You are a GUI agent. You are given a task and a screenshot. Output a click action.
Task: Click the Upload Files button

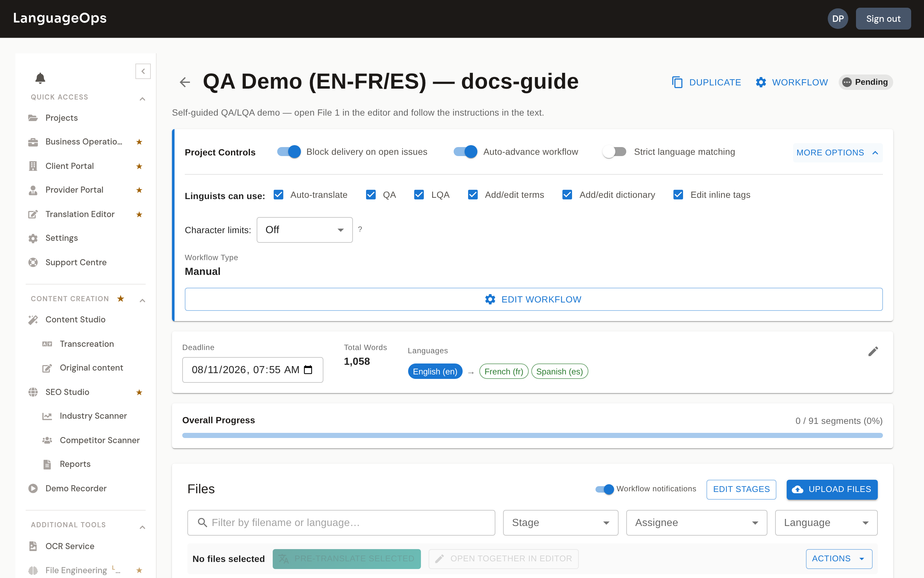(x=832, y=489)
